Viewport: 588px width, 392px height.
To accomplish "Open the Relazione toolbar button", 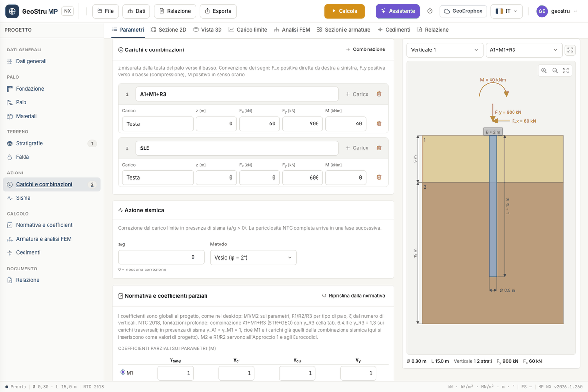I will point(175,11).
